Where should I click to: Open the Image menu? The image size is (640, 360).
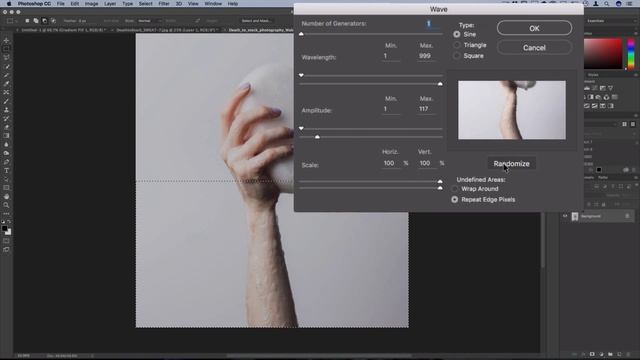91,4
